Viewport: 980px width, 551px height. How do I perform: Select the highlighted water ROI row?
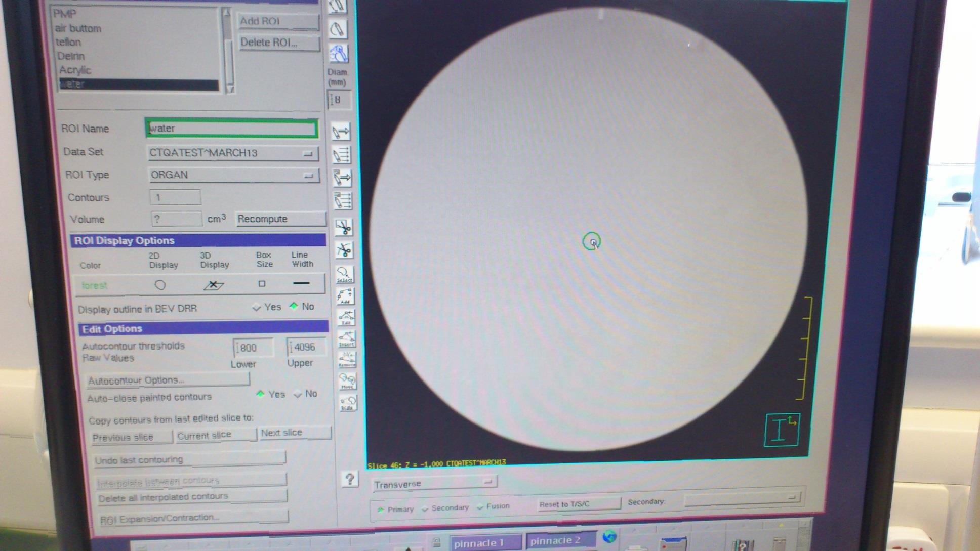click(139, 84)
